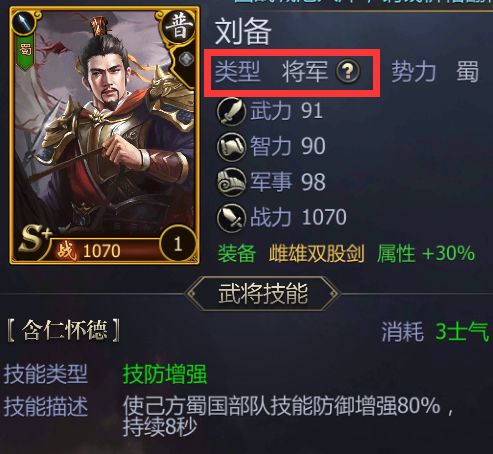Click the 技防增强 skill type text
The width and height of the screenshot is (493, 454).
(x=165, y=374)
